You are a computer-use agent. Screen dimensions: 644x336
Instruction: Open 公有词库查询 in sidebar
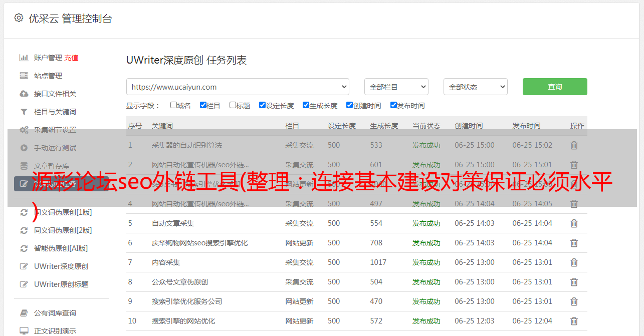(55, 313)
